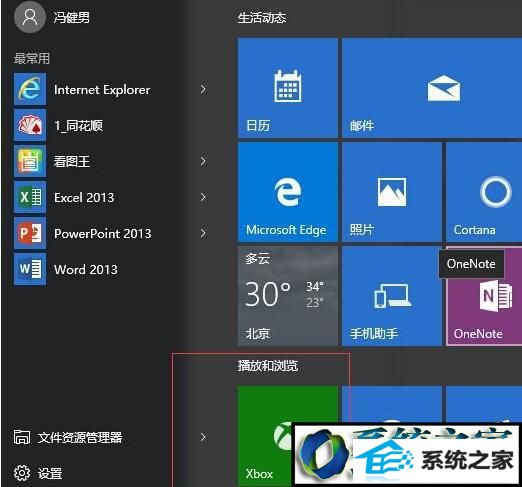This screenshot has width=522, height=487.
Task: Click the 设置 gear icon
Action: click(22, 473)
